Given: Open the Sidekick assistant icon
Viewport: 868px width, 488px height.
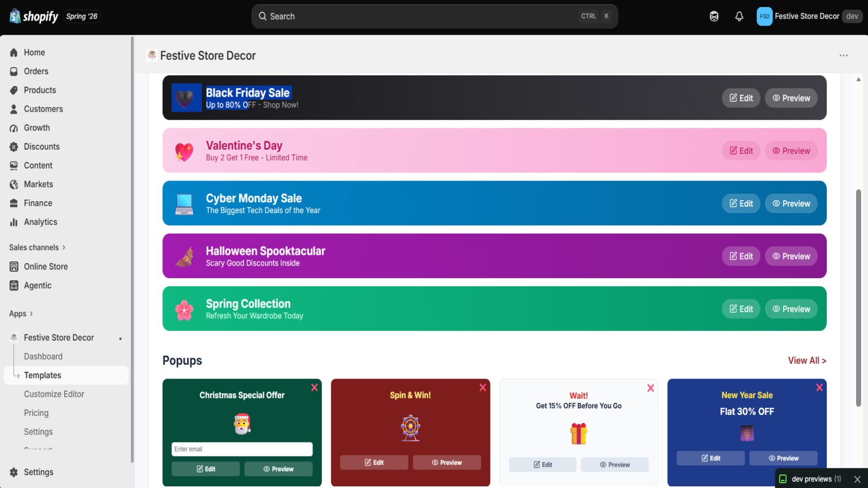Looking at the screenshot, I should [x=714, y=16].
